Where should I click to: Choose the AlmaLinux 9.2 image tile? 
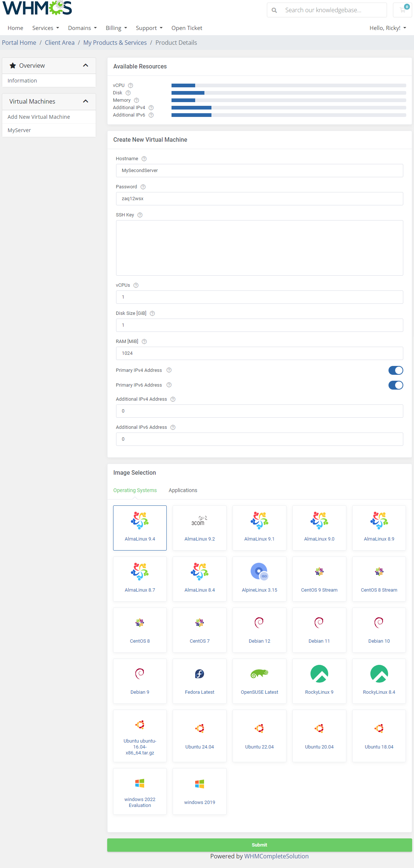coord(200,528)
